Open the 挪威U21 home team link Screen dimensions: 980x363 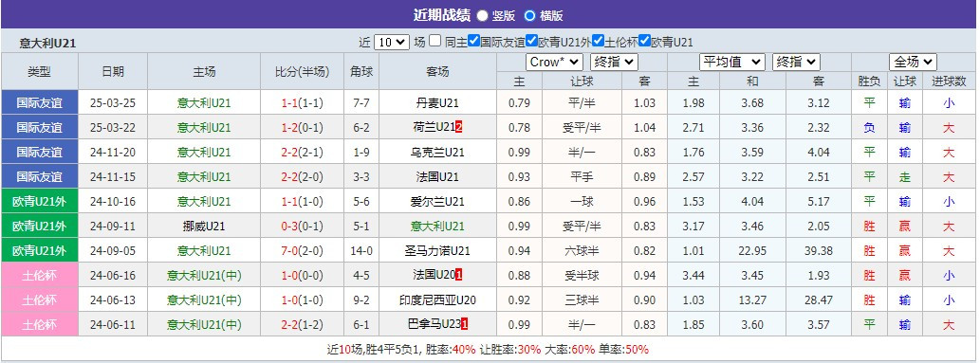(204, 227)
